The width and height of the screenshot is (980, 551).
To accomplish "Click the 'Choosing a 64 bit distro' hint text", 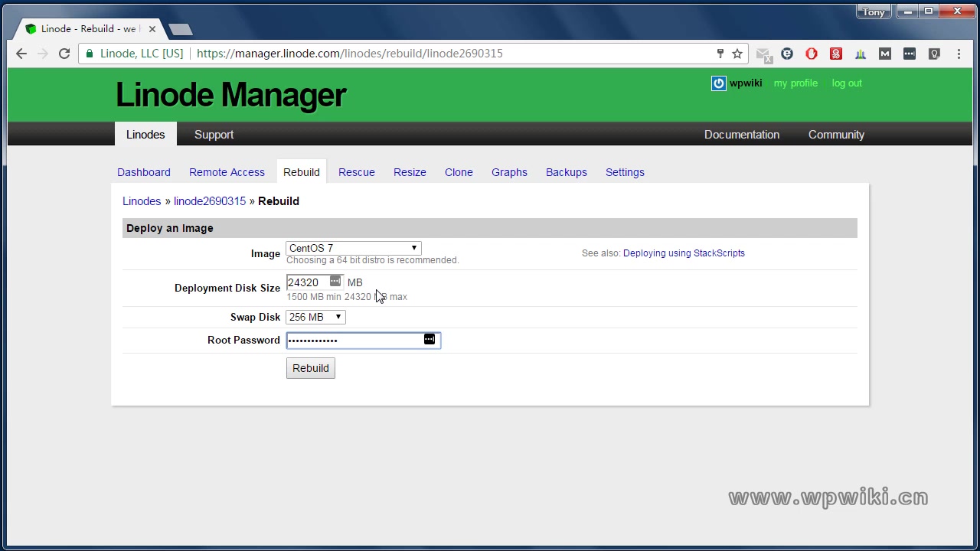I will coord(373,260).
